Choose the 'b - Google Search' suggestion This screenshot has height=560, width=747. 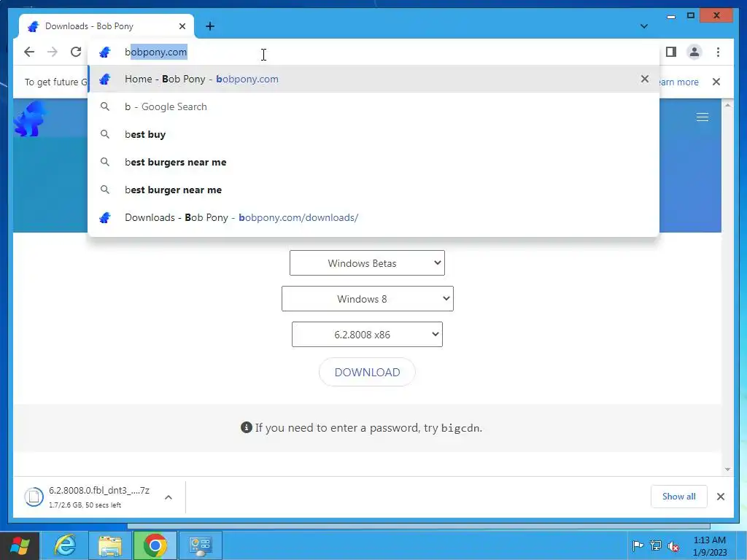coord(373,106)
